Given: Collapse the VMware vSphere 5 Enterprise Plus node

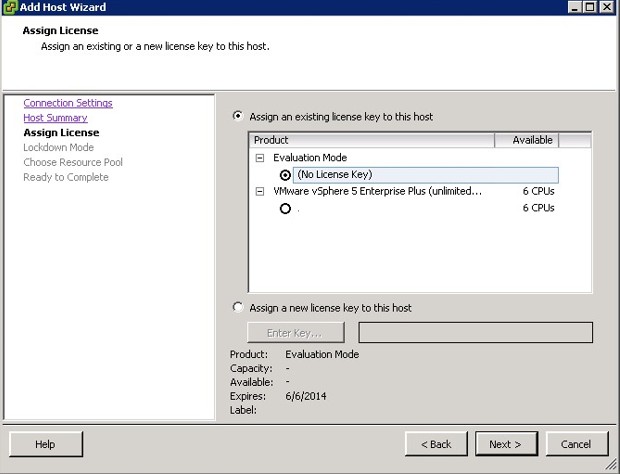Looking at the screenshot, I should tap(260, 190).
